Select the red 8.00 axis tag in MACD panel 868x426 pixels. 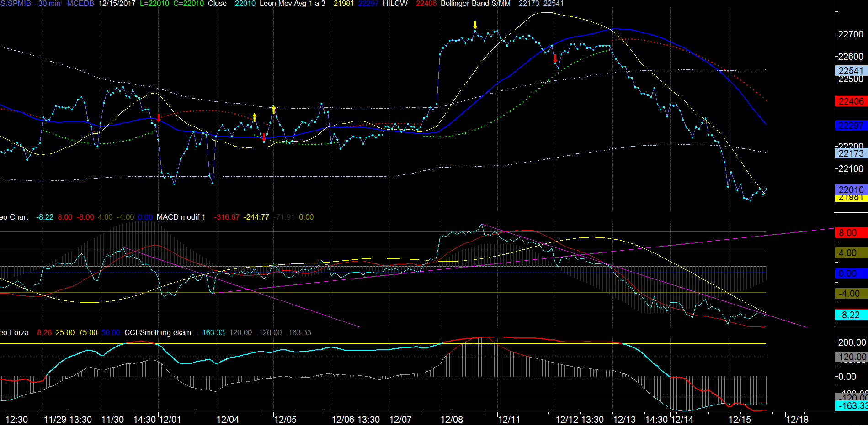(x=851, y=233)
